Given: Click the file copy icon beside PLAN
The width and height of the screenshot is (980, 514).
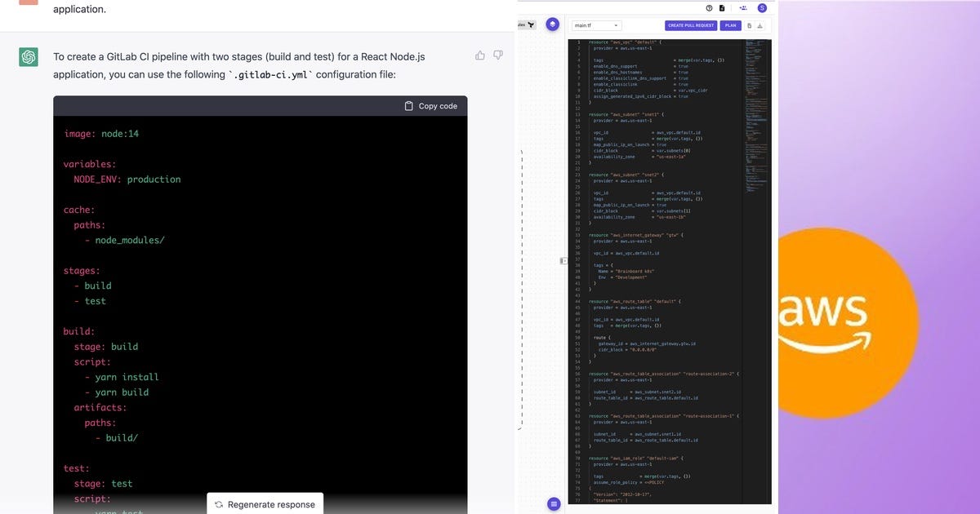Looking at the screenshot, I should (x=749, y=25).
